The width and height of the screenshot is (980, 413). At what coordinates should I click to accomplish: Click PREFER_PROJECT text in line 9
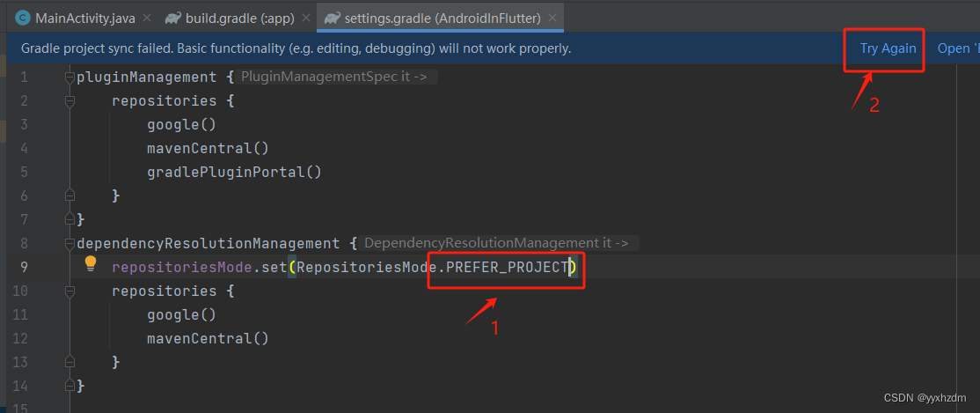tap(507, 267)
